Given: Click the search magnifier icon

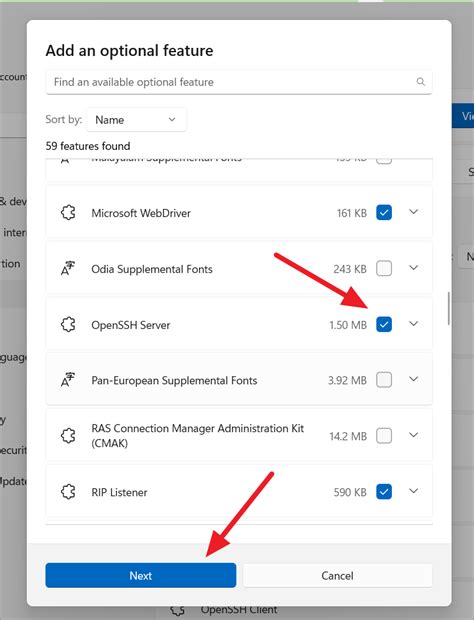Looking at the screenshot, I should tap(421, 81).
